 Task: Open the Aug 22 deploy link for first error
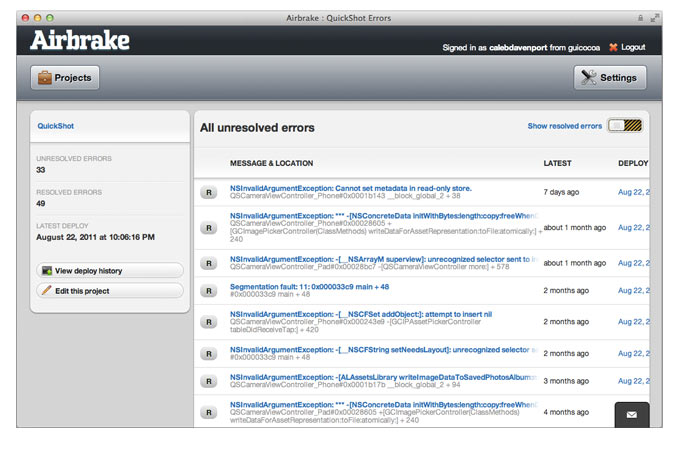(x=633, y=192)
